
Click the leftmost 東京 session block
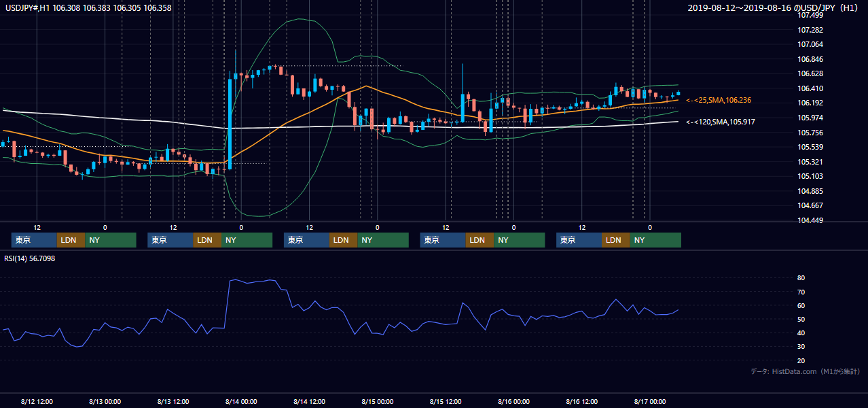pyautogui.click(x=34, y=240)
